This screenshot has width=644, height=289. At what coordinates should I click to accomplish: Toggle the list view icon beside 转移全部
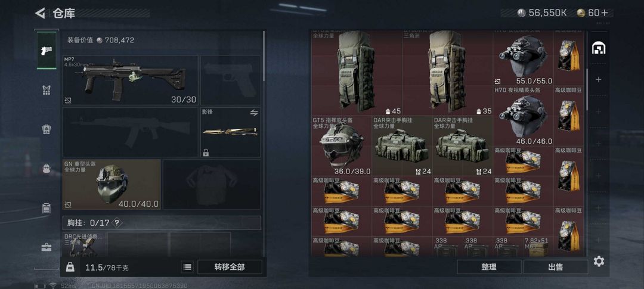tap(187, 267)
